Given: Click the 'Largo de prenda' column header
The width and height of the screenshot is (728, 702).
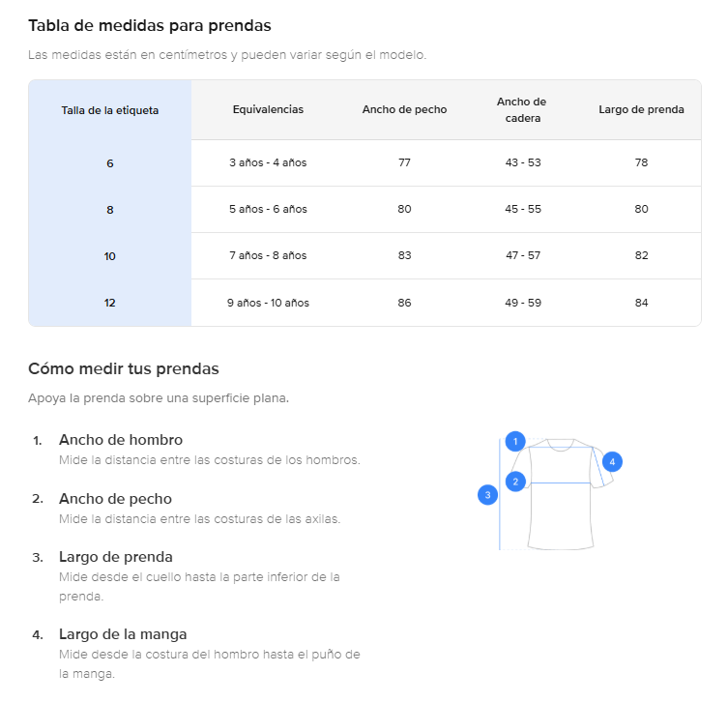Looking at the screenshot, I should (x=641, y=109).
